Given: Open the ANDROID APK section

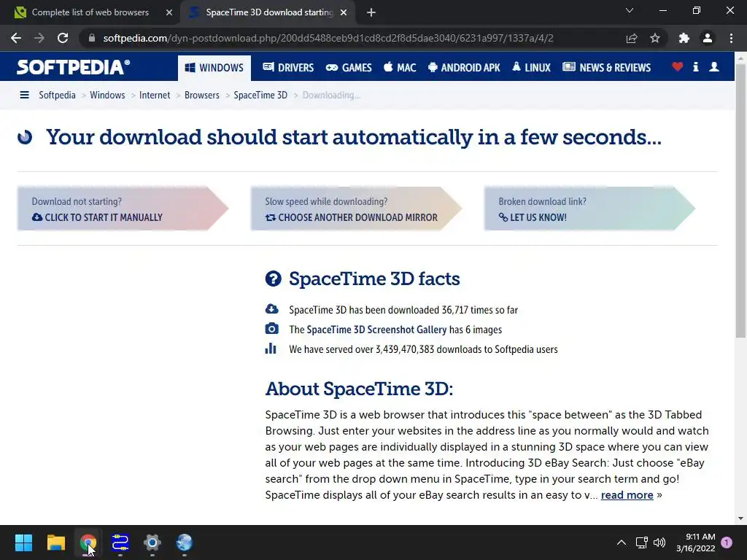Looking at the screenshot, I should click(x=464, y=68).
